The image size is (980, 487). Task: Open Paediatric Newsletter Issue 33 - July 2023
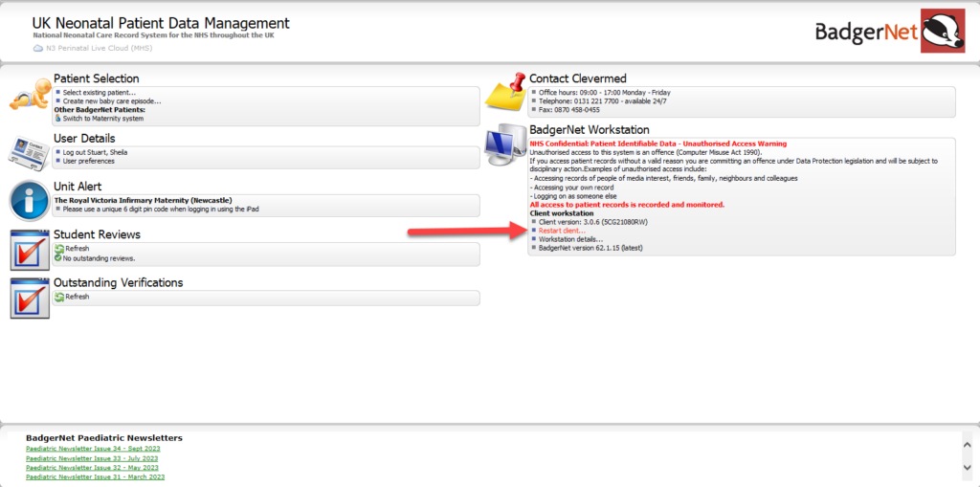point(93,458)
